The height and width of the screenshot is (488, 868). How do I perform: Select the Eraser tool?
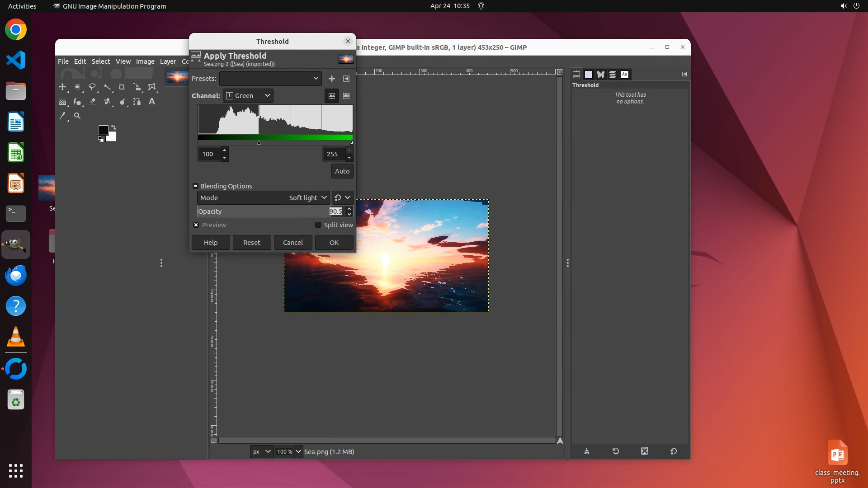point(92,102)
